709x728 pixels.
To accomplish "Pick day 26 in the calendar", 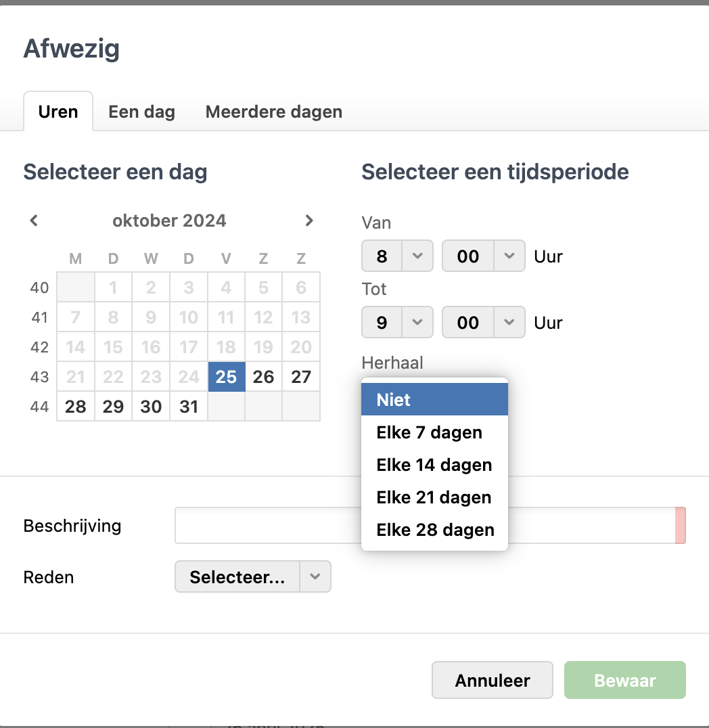I will 263,377.
